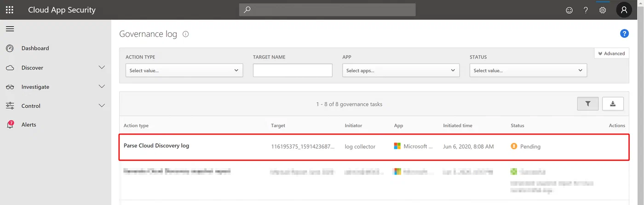
Task: Sort by Initiated time column header
Action: coord(458,125)
